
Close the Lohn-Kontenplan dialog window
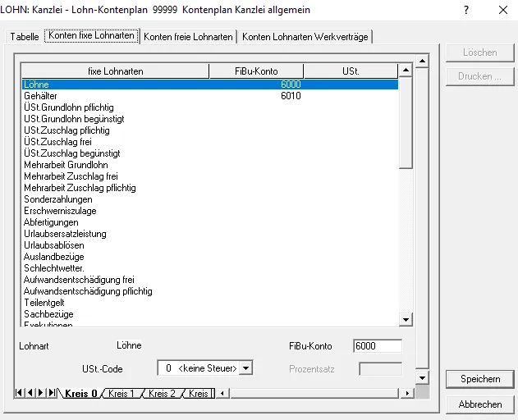pos(502,10)
